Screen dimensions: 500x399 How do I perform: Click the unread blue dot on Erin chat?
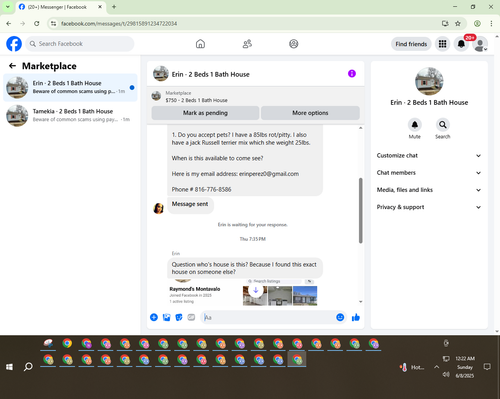click(132, 88)
